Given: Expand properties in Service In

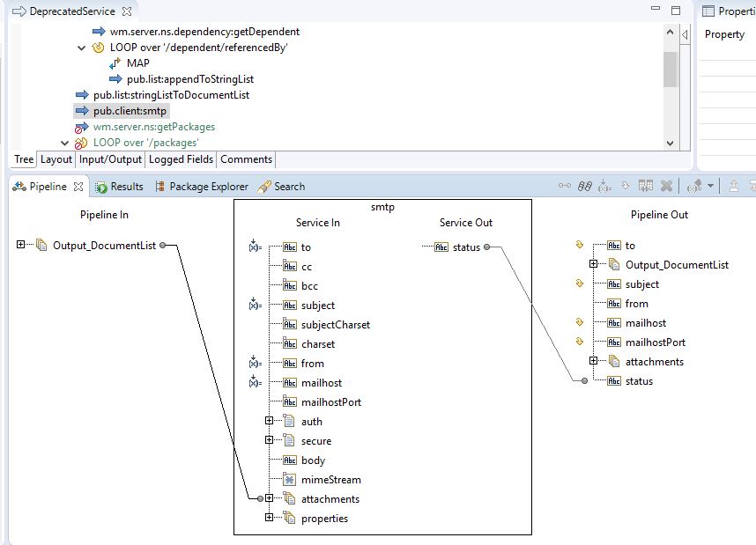Looking at the screenshot, I should [269, 517].
